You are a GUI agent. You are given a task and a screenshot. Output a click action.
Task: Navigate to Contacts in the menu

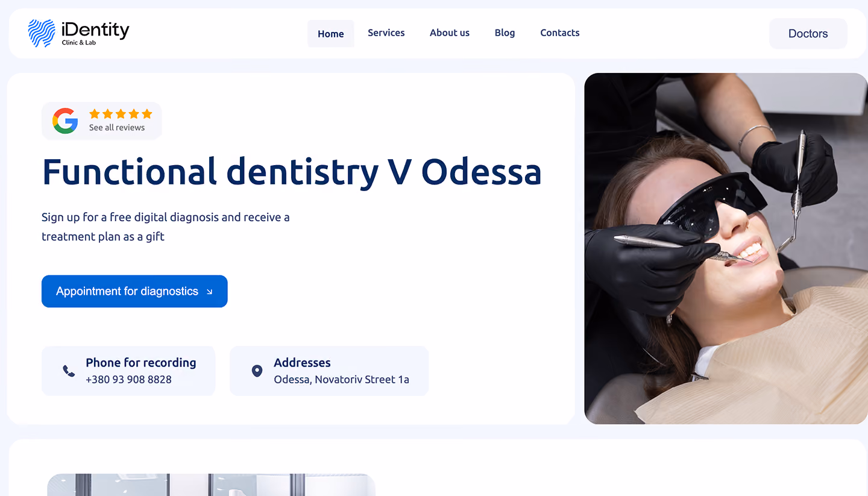coord(560,33)
